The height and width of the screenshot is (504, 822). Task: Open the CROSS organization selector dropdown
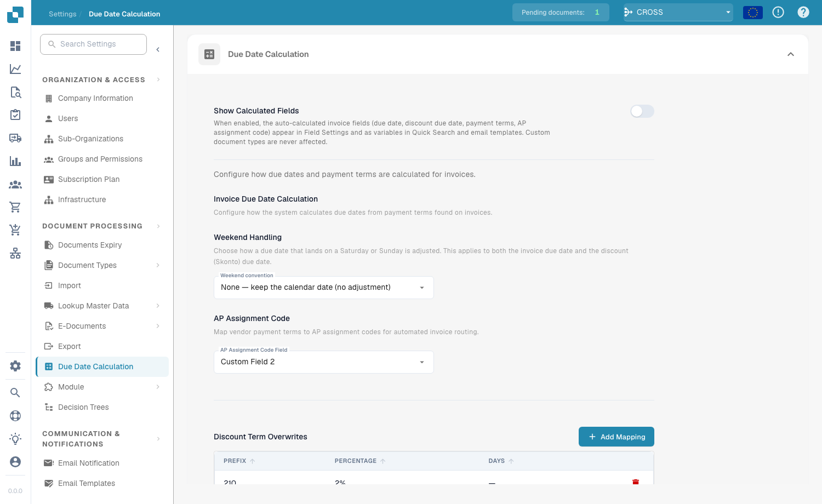[x=678, y=12]
